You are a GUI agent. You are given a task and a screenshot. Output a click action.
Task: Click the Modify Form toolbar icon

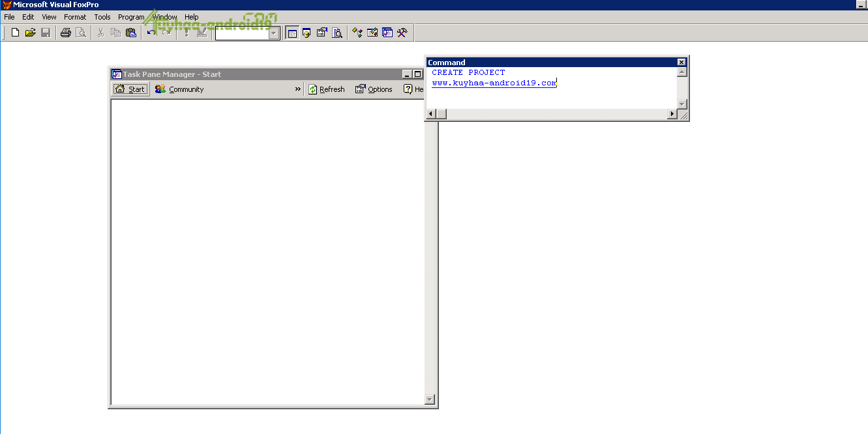click(202, 33)
